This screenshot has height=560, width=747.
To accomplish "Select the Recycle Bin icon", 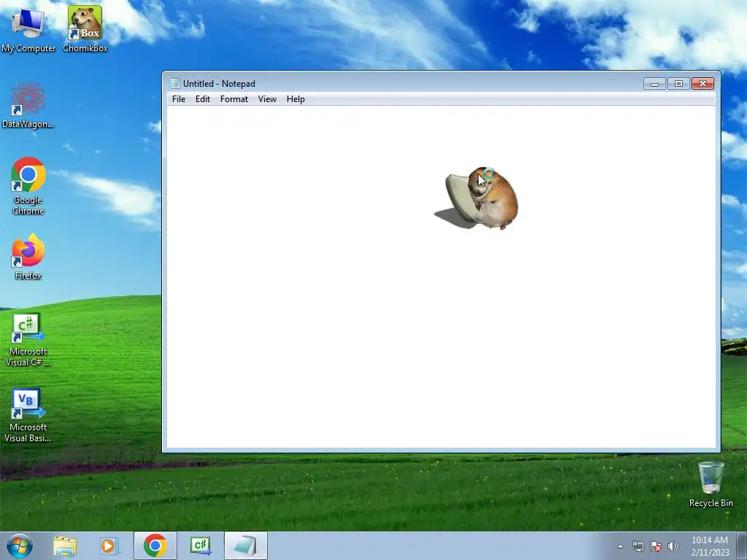I will tap(711, 484).
